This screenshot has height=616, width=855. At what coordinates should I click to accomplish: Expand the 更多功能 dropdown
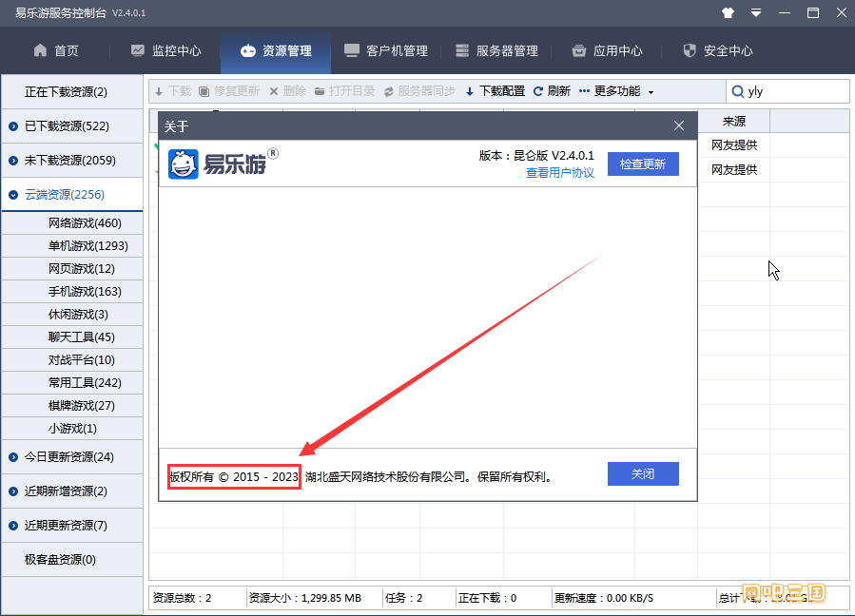pos(616,91)
